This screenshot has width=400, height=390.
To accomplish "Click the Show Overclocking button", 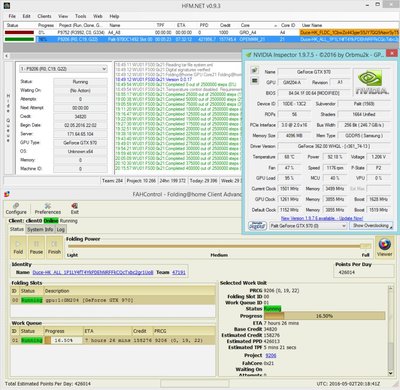I will click(371, 226).
